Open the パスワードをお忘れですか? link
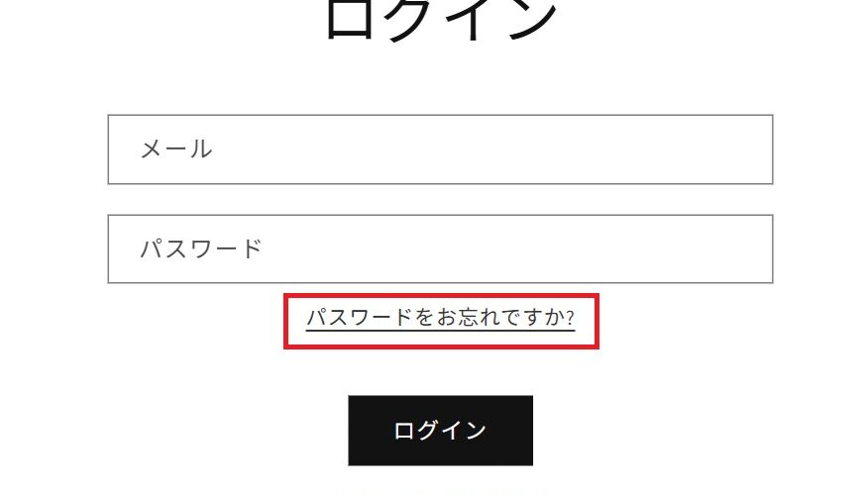This screenshot has height=495, width=868. pos(441,318)
